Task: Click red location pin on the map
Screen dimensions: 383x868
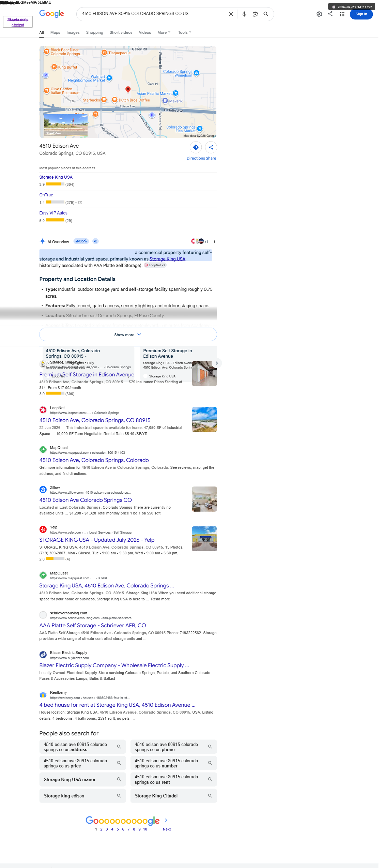Action: coord(128,89)
